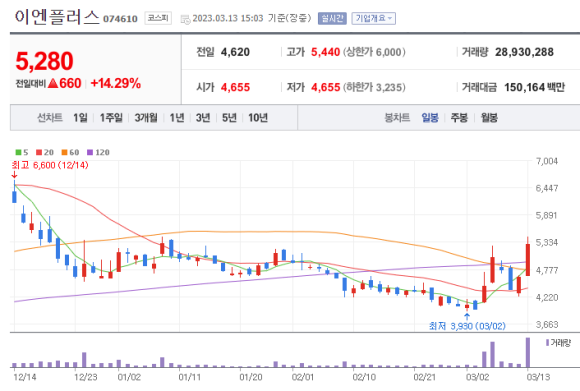Viewport: 580px width, 391px height.
Task: Click the 코스피 market badge
Action: coord(158,18)
